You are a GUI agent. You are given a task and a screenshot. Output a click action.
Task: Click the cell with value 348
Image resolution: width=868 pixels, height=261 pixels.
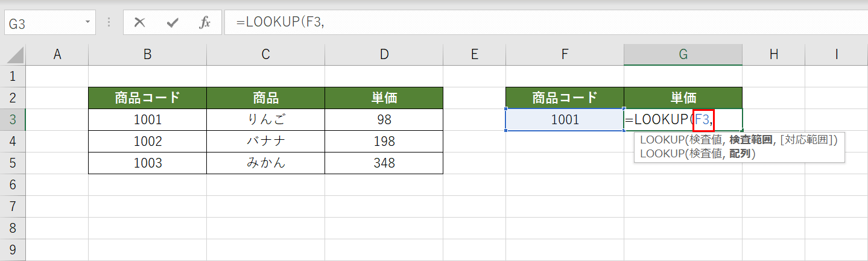click(384, 163)
